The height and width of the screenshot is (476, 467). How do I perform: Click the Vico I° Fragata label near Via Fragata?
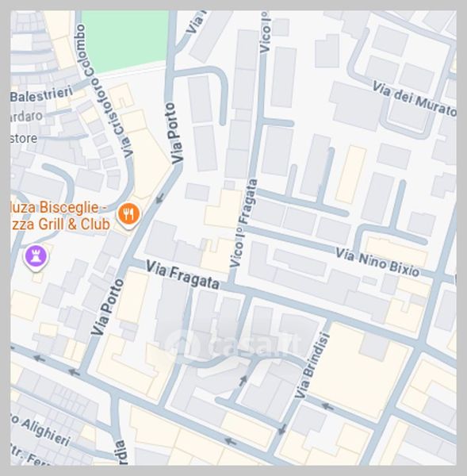tap(243, 223)
